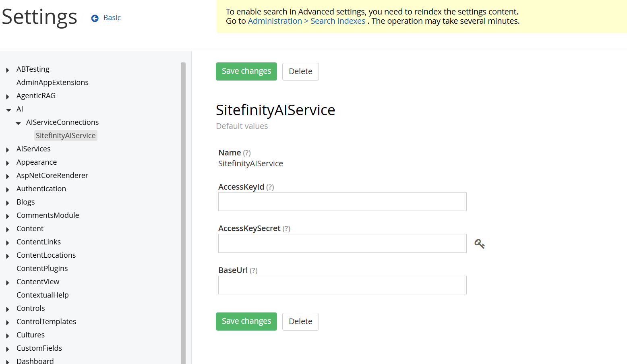This screenshot has height=364, width=627.
Task: Open the ContentLinks settings item
Action: (39, 242)
